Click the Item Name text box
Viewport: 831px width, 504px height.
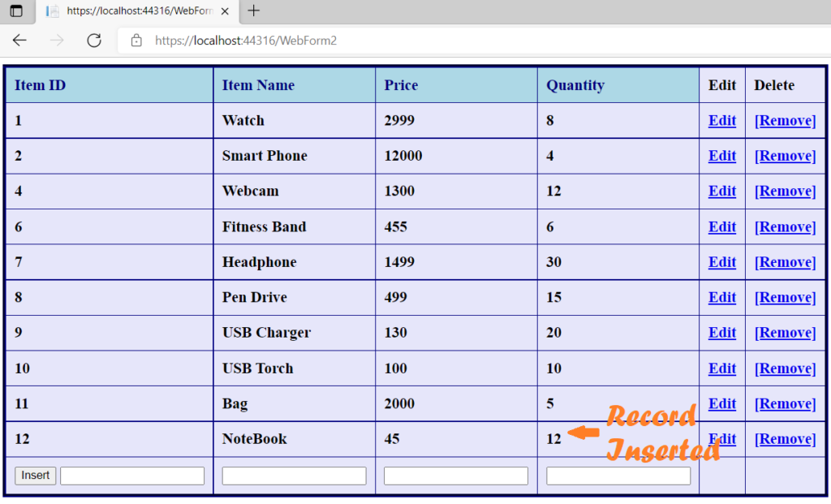(x=294, y=476)
